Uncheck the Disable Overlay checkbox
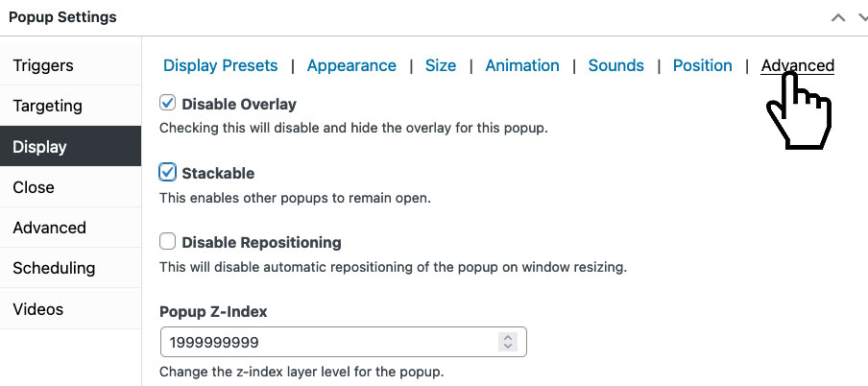868x386 pixels. (x=167, y=103)
